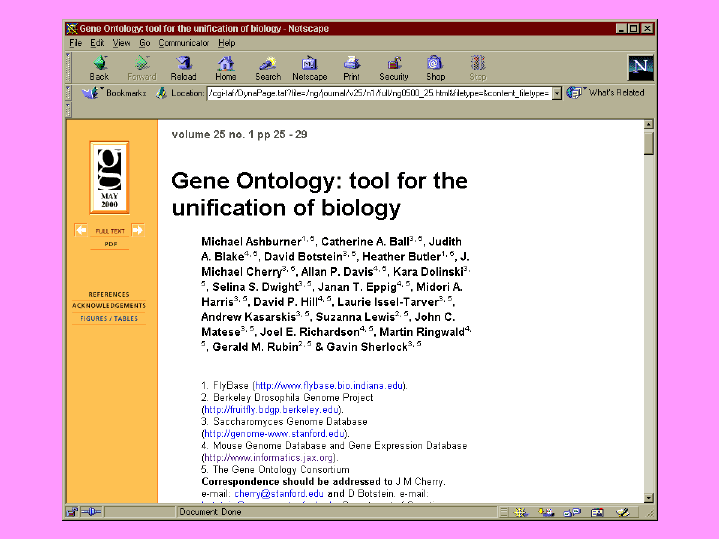Click the My Netscape toolbar button
719x539 pixels.
coord(309,67)
